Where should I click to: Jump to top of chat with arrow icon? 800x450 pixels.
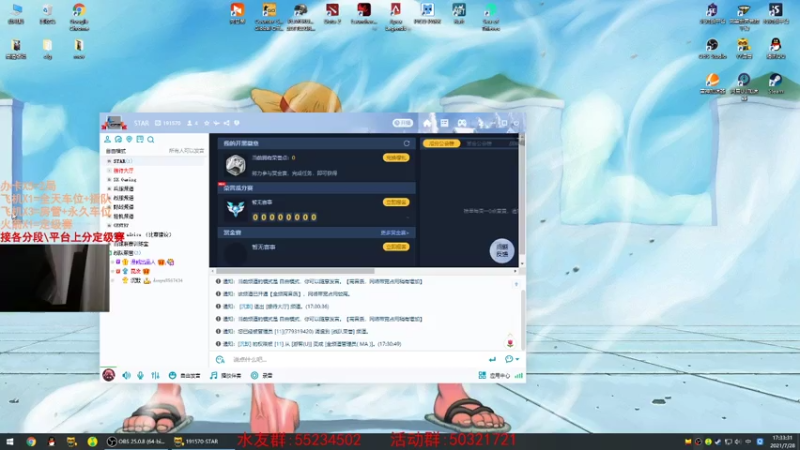point(516,284)
